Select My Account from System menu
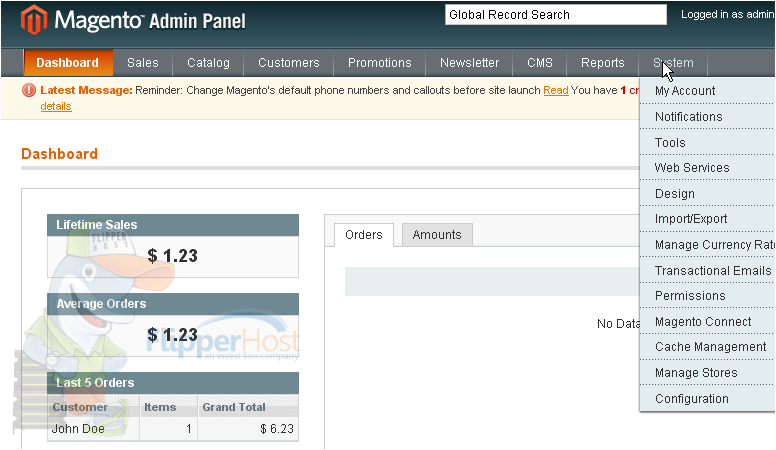The image size is (776, 450). click(x=707, y=91)
